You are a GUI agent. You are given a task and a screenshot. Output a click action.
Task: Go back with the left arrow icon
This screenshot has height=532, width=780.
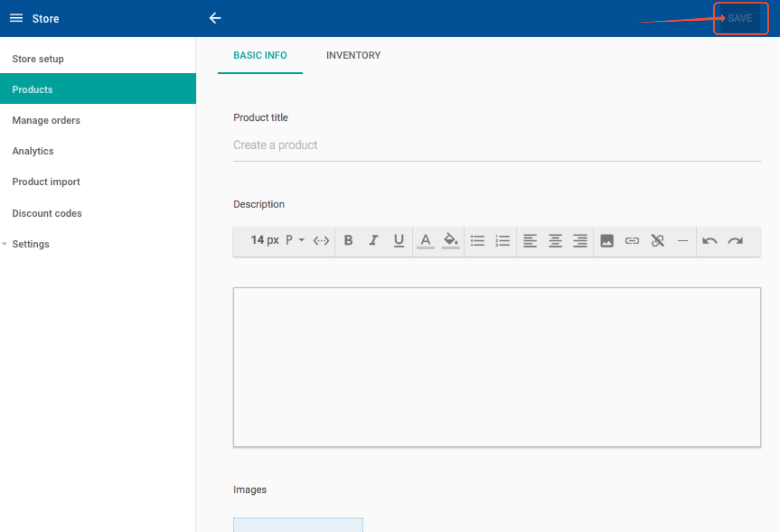[215, 18]
